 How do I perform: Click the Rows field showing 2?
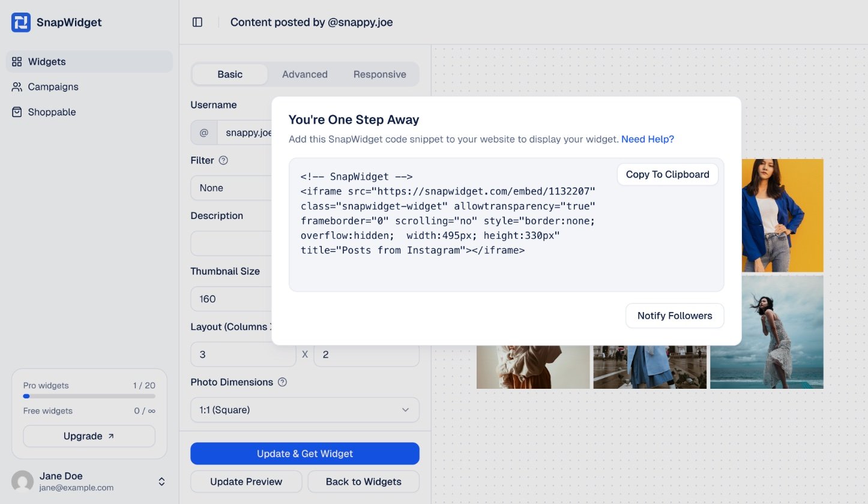coord(366,356)
